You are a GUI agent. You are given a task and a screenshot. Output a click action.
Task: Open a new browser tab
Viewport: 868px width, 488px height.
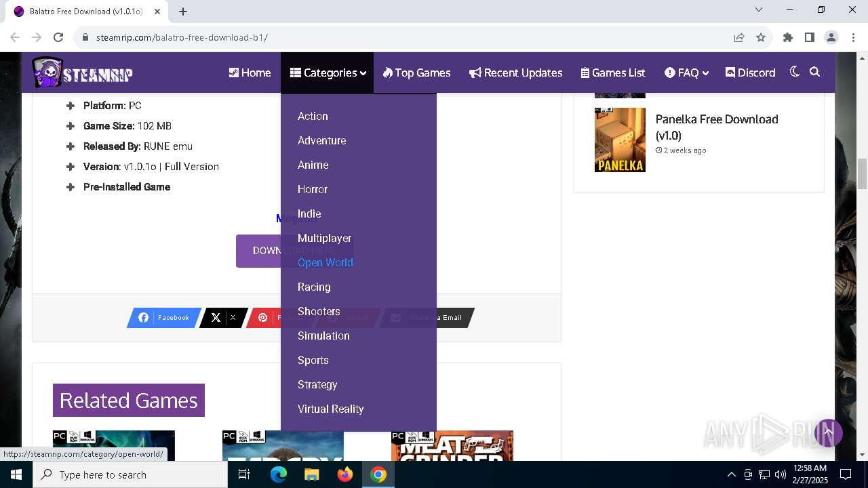click(x=183, y=11)
